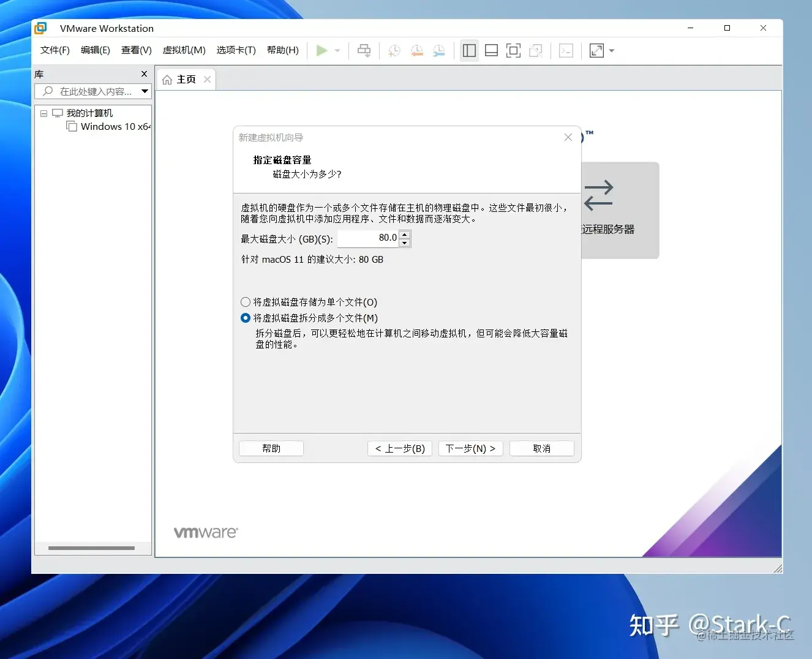Open the 查看(V) menu
This screenshot has width=812, height=659.
point(137,50)
